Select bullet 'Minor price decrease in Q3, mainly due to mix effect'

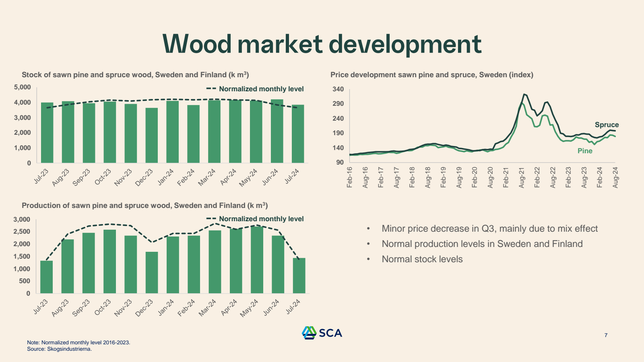tap(489, 228)
